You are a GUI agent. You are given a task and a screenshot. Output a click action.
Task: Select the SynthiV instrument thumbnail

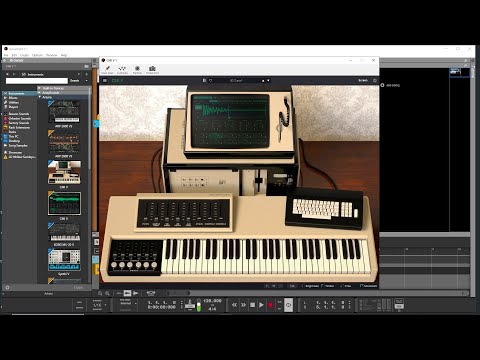(x=64, y=259)
